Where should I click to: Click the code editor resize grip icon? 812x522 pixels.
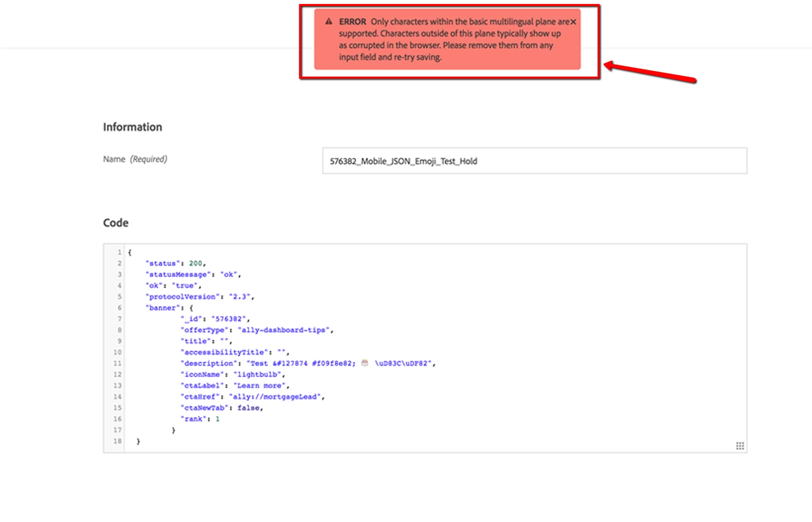tap(740, 446)
